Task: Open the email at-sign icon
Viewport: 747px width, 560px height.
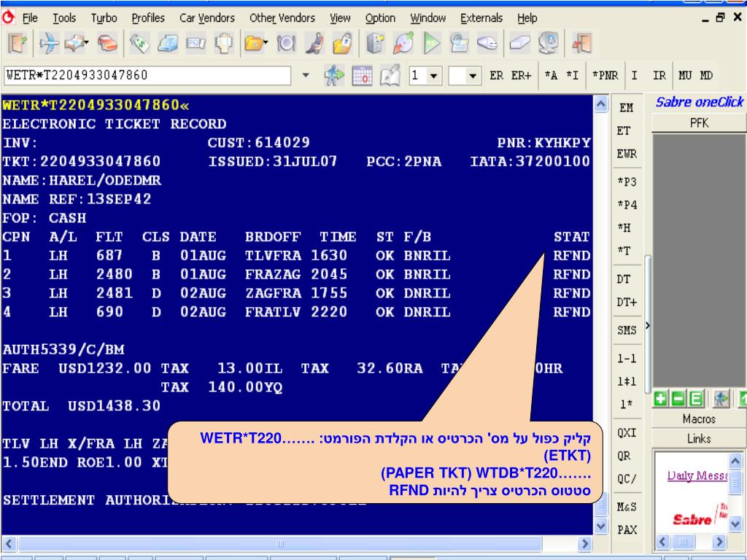Action: (x=460, y=44)
